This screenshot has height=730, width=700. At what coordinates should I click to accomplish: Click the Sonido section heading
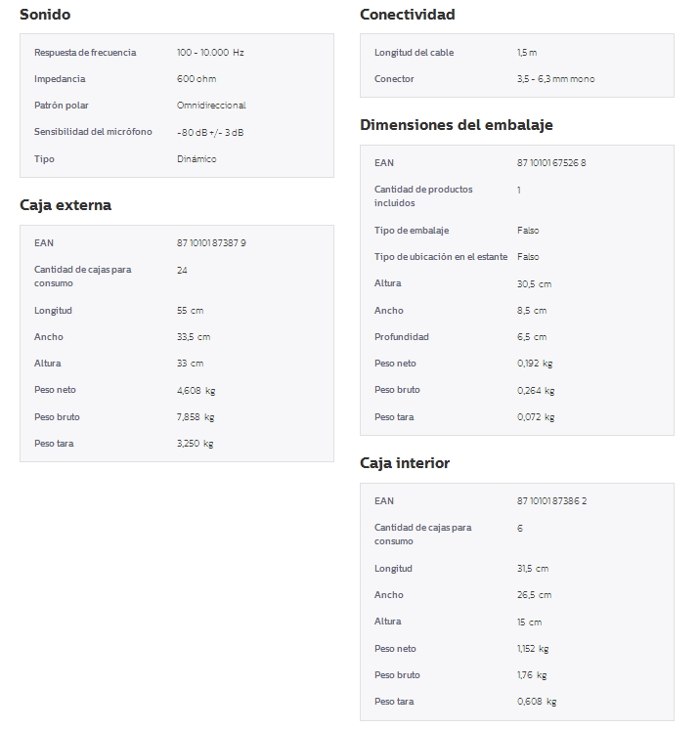click(45, 15)
